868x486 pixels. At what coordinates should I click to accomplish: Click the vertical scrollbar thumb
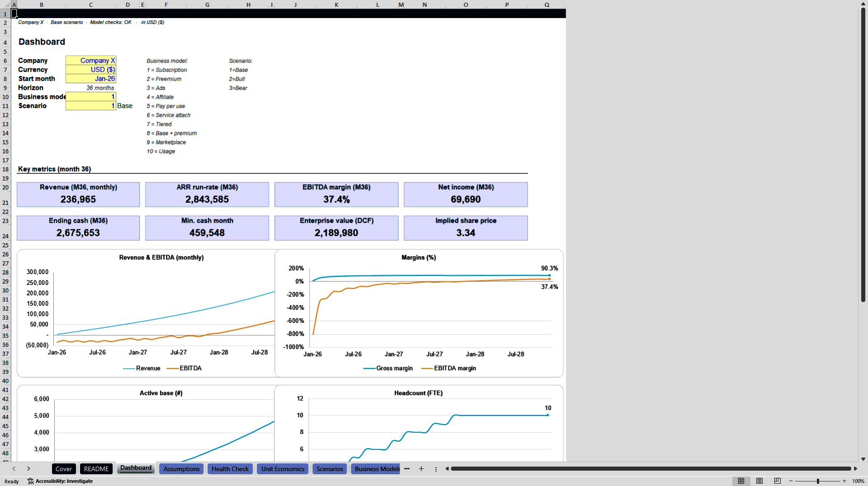[863, 154]
